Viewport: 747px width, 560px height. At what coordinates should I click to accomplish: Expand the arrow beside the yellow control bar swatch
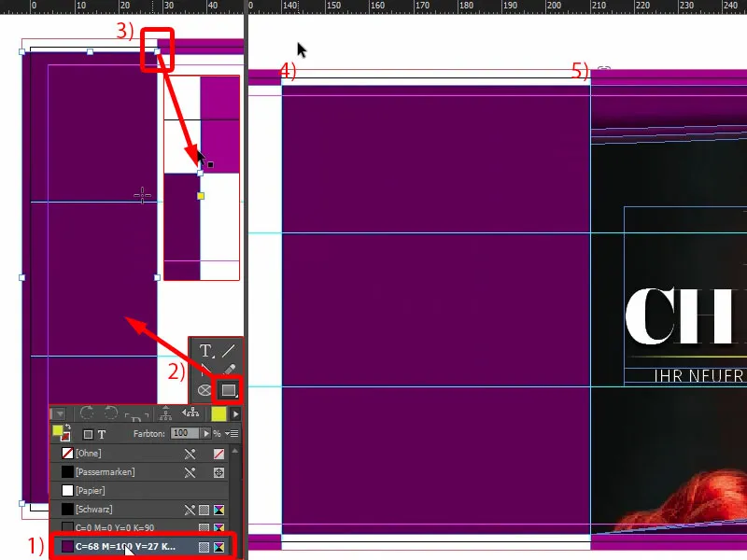[236, 414]
